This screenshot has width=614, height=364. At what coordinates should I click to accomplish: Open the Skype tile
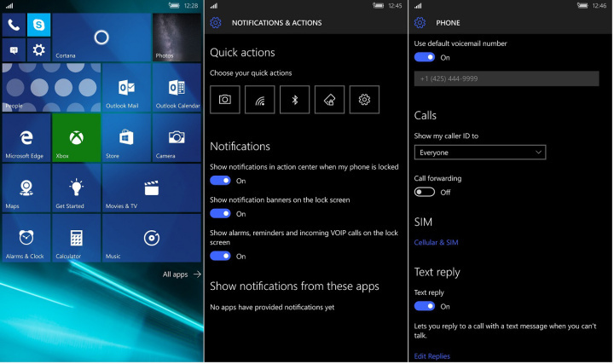[x=38, y=25]
